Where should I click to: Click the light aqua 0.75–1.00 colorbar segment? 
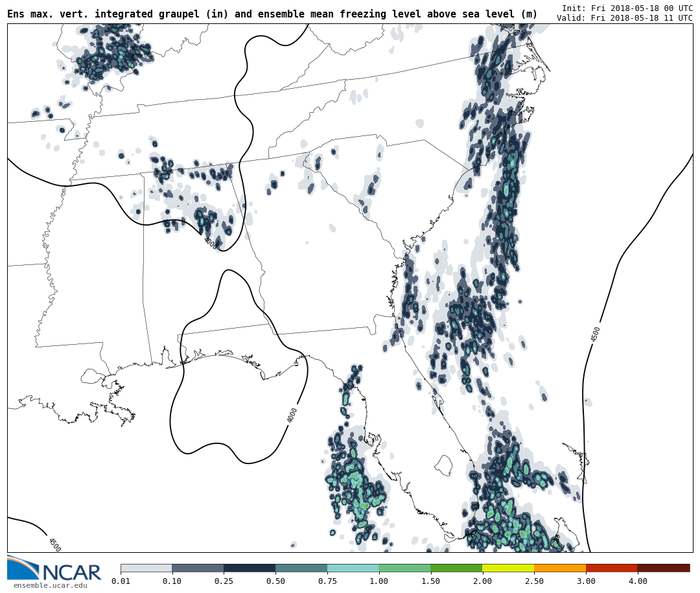[x=353, y=568]
